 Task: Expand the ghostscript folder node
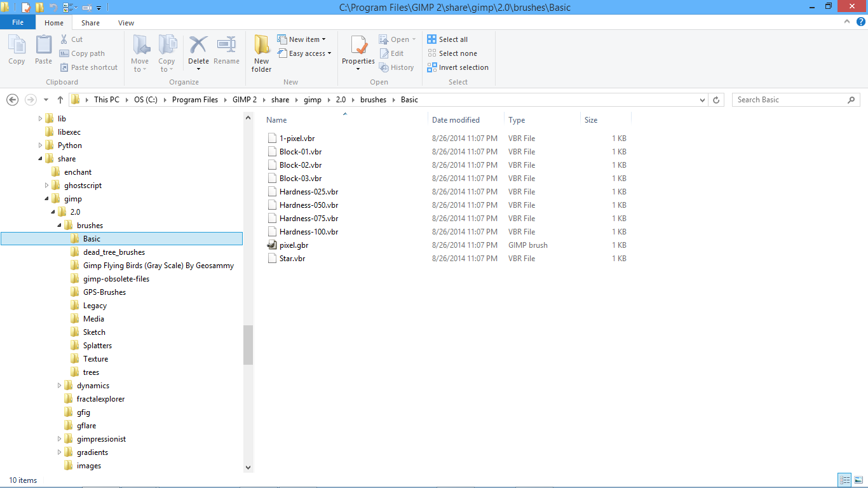click(46, 186)
